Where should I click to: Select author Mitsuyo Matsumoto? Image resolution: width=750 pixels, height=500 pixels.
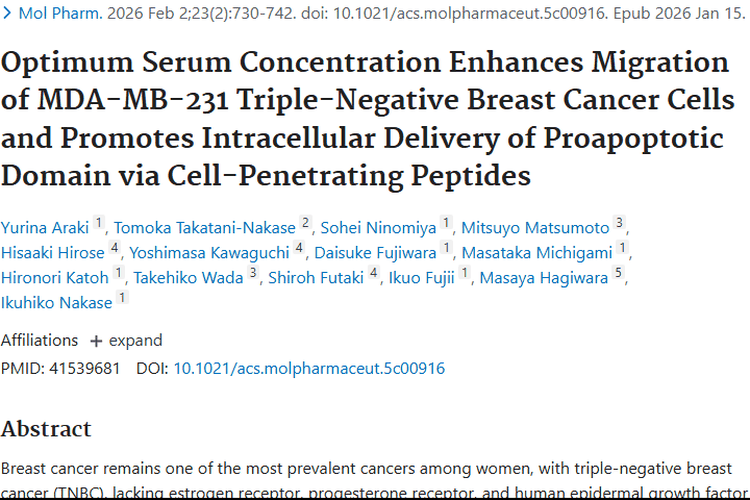(535, 226)
